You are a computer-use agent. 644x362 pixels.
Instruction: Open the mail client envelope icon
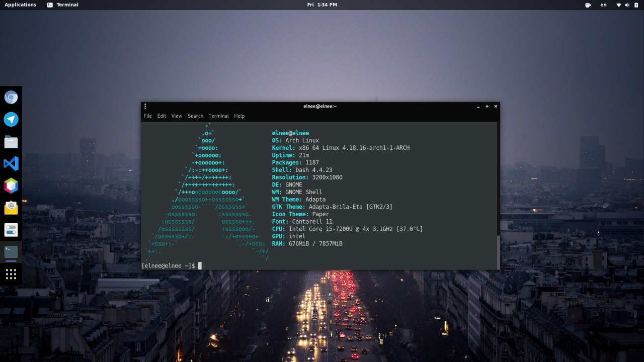pyautogui.click(x=11, y=208)
